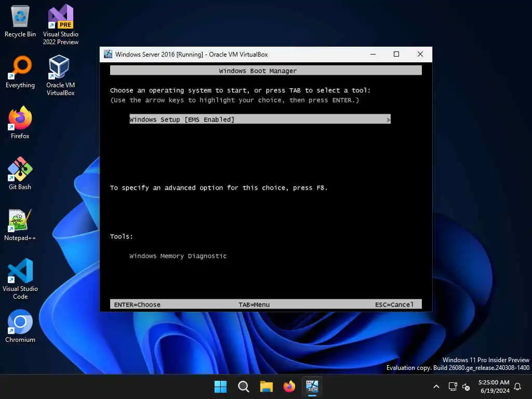Launch Visual Studio Code from desktop
The image size is (532, 399).
pos(20,279)
